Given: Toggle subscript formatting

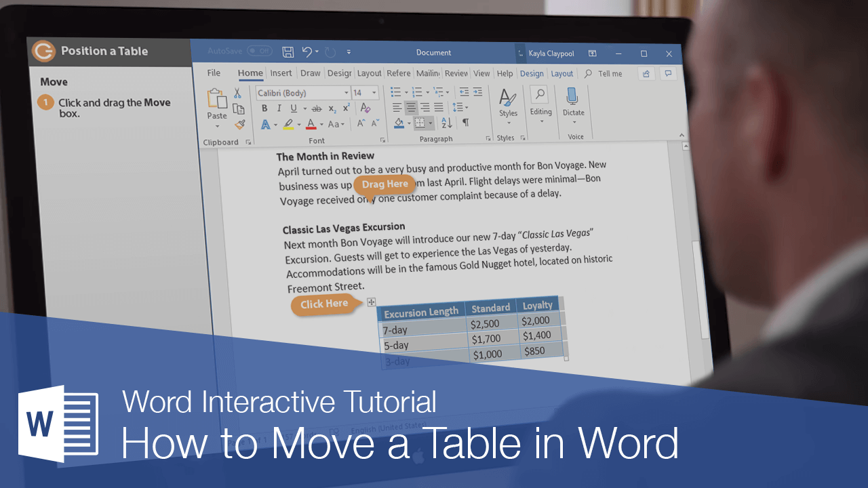Looking at the screenshot, I should click(x=332, y=108).
